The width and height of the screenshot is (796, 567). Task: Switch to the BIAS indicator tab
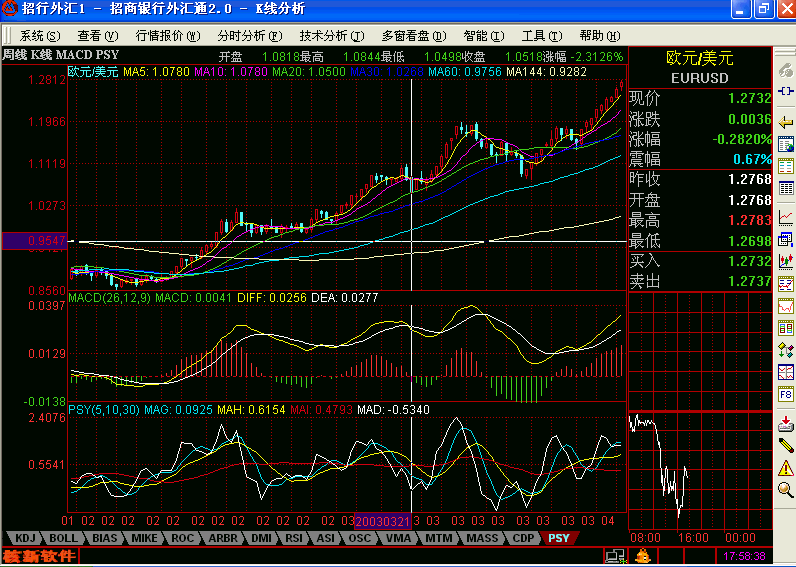coord(105,538)
